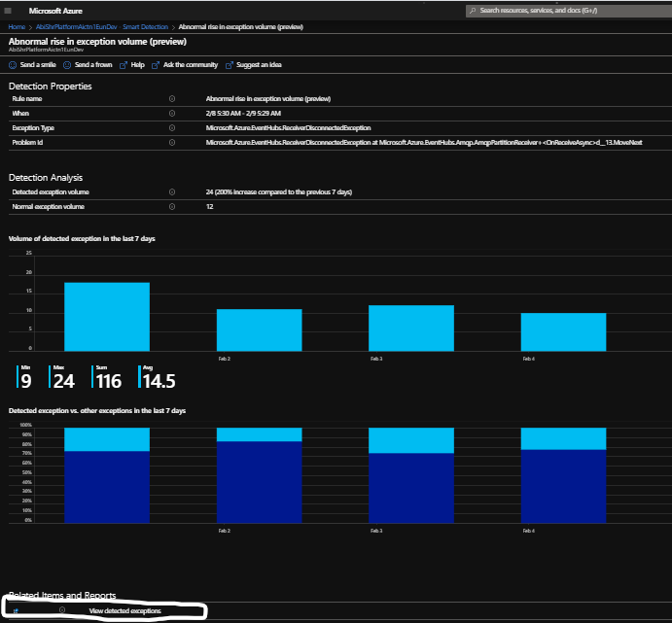The height and width of the screenshot is (623, 672).
Task: Click the 24 (200% increase) value
Action: [x=279, y=192]
